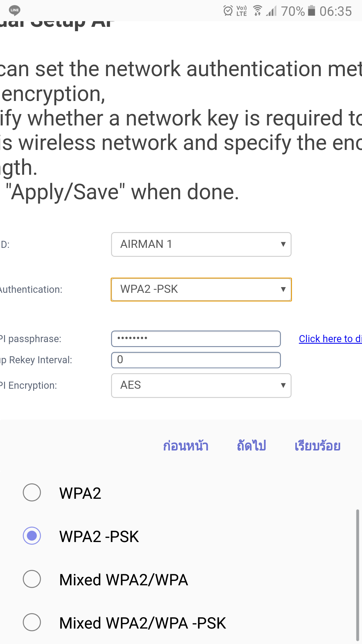Tap the VoLTE status icon
Image resolution: width=362 pixels, height=644 pixels.
242,11
